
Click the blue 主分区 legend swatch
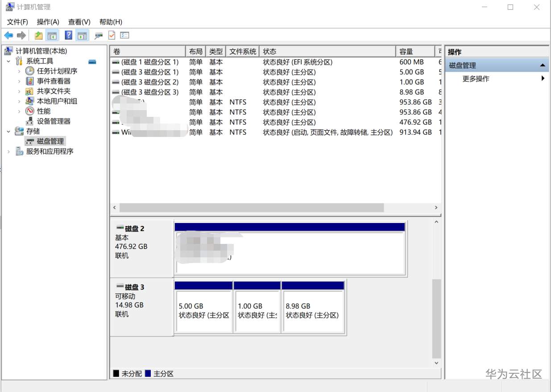(x=148, y=373)
